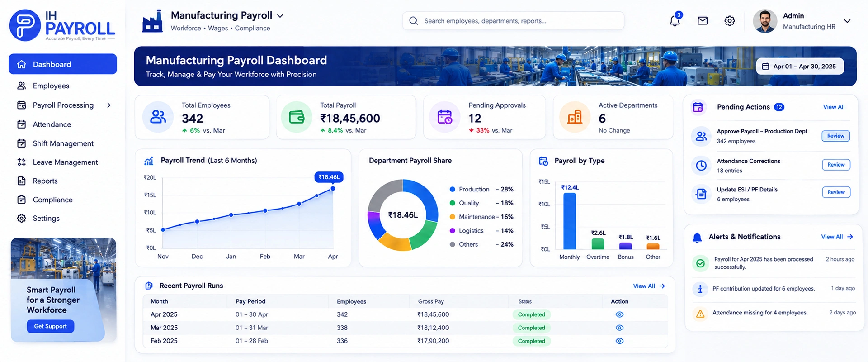Go to Dashboard in sidebar

pyautogui.click(x=63, y=64)
